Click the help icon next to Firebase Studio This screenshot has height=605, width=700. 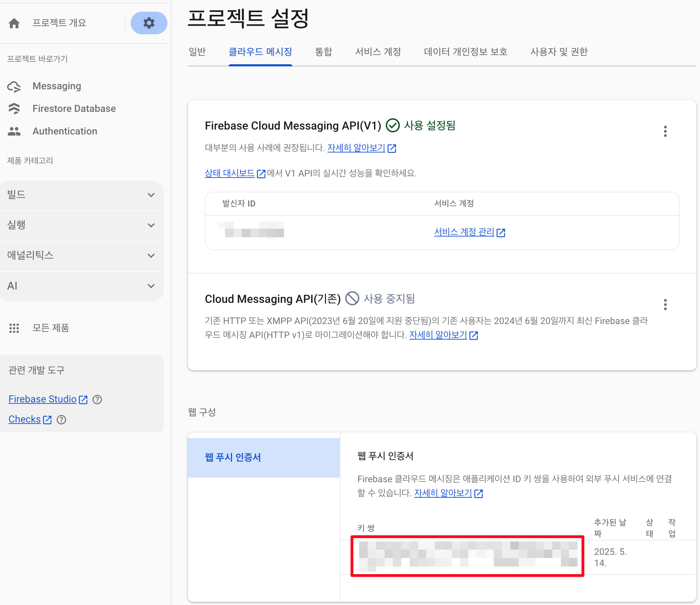pyautogui.click(x=97, y=400)
